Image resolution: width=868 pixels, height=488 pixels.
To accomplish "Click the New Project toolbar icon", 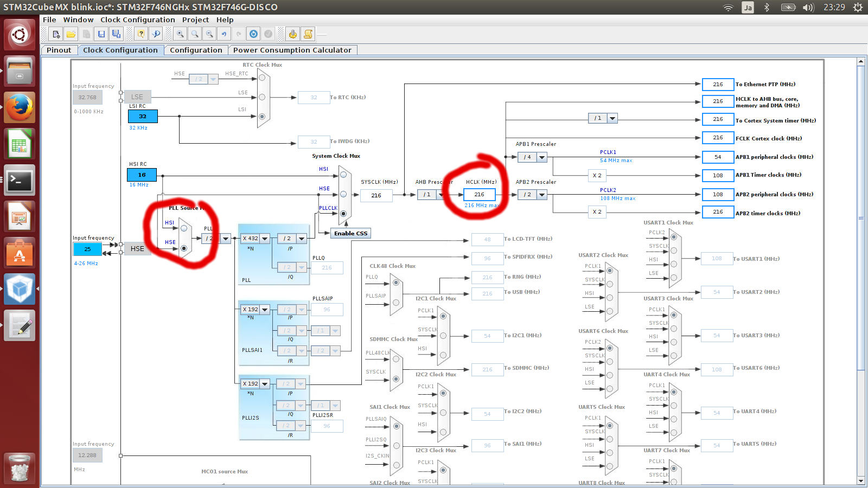I will click(56, 34).
